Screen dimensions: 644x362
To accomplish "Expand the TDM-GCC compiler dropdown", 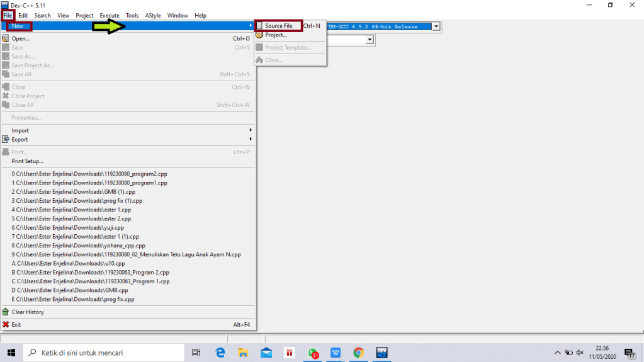I will [x=435, y=26].
